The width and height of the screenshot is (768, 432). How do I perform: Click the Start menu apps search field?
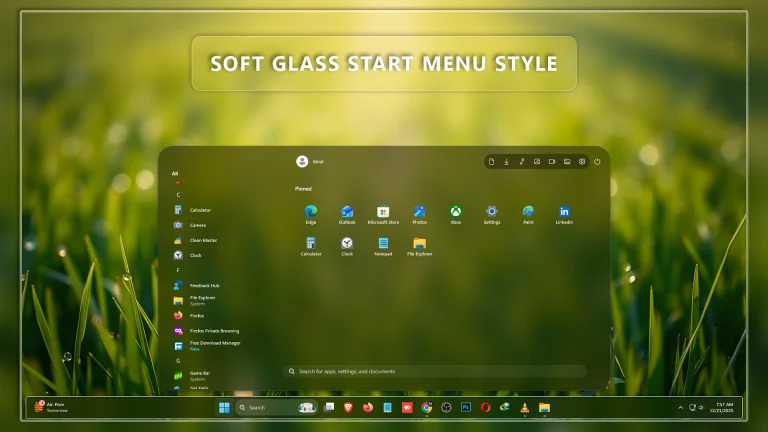pos(435,371)
